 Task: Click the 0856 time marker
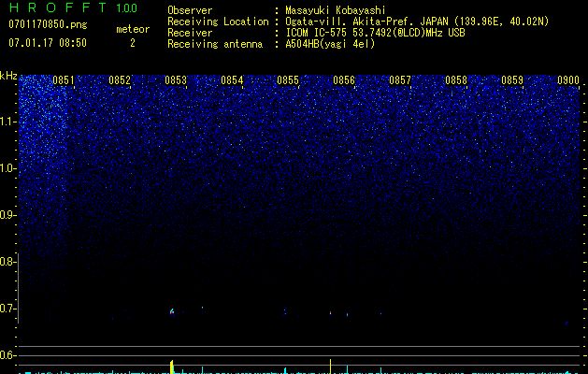(x=344, y=80)
